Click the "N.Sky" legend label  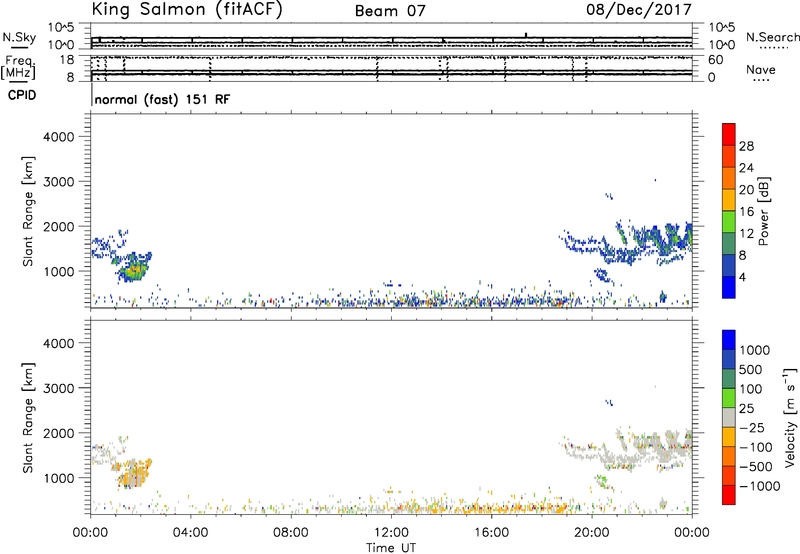(x=19, y=37)
